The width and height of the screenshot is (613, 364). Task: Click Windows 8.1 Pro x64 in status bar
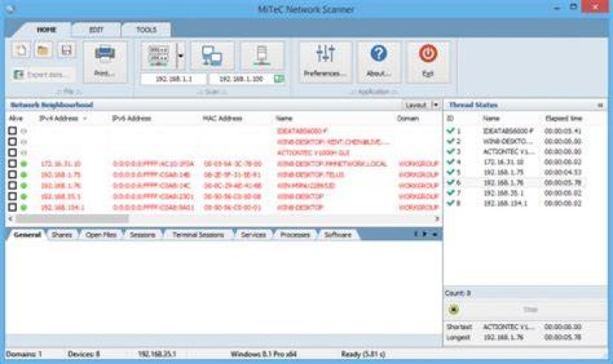coord(263,355)
